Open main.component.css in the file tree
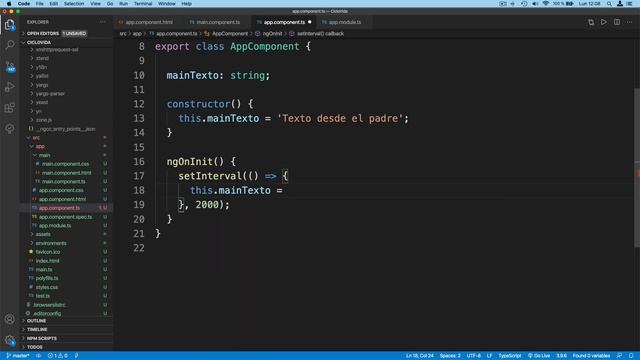Image resolution: width=640 pixels, height=360 pixels. [x=65, y=164]
